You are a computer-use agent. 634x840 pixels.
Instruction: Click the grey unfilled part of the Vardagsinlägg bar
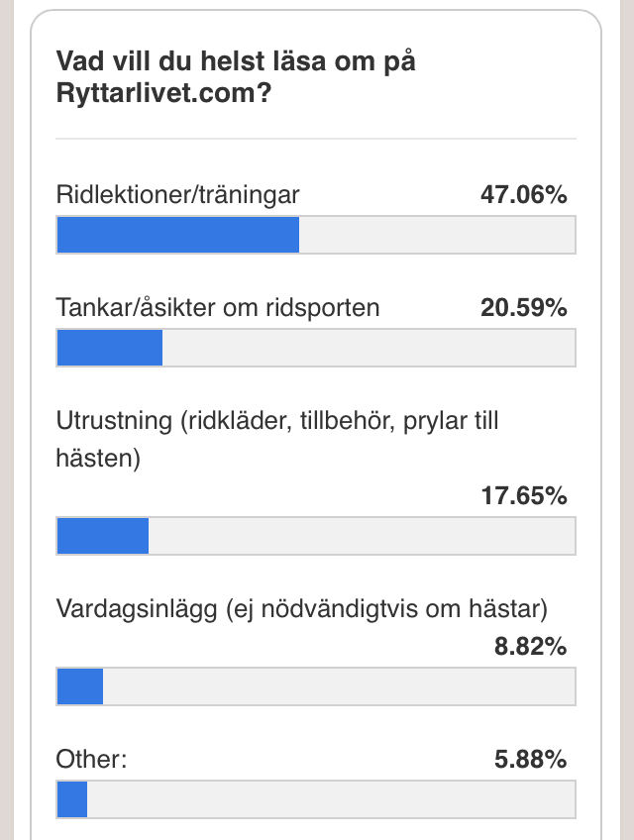click(339, 686)
